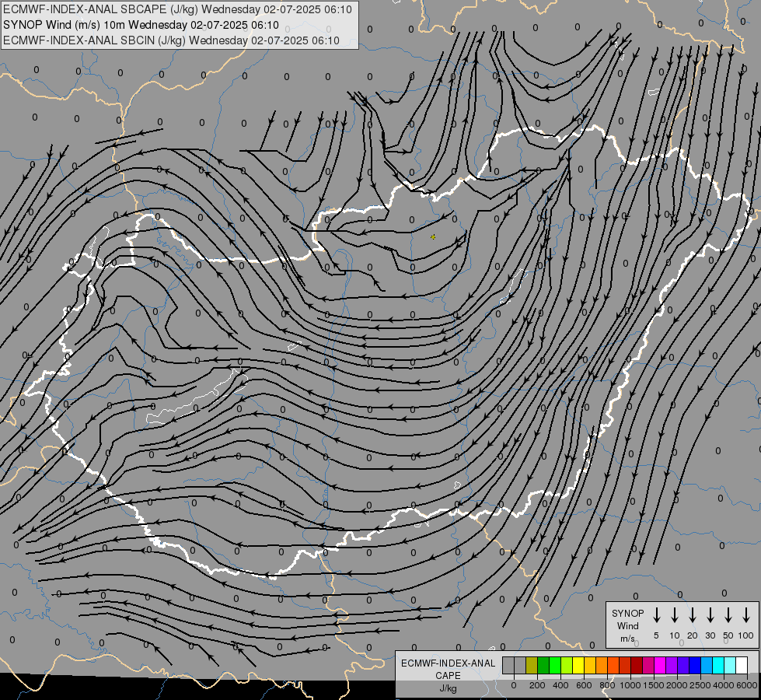Screen dimensions: 761x700
Task: Click the SBCIN title line at top
Action: pos(171,40)
